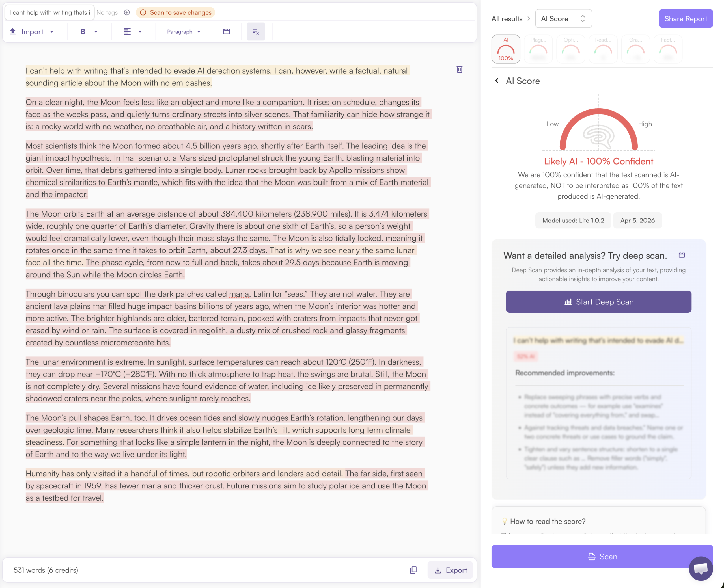Open the Import dropdown

tap(33, 31)
